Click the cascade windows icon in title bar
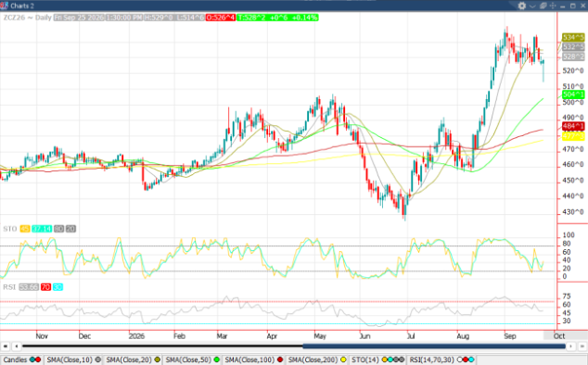This screenshot has width=588, height=365. click(543, 6)
